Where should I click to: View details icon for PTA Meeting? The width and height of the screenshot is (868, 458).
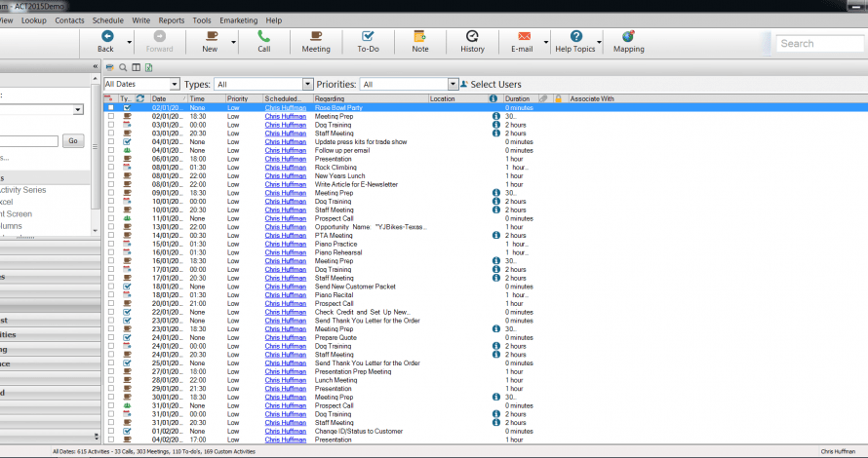pos(496,235)
